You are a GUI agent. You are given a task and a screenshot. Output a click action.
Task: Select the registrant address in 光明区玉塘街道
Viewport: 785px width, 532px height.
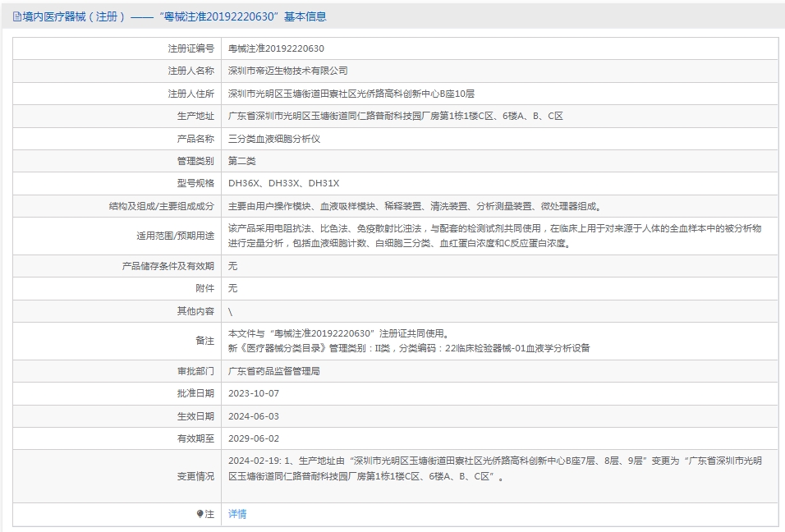pos(351,94)
